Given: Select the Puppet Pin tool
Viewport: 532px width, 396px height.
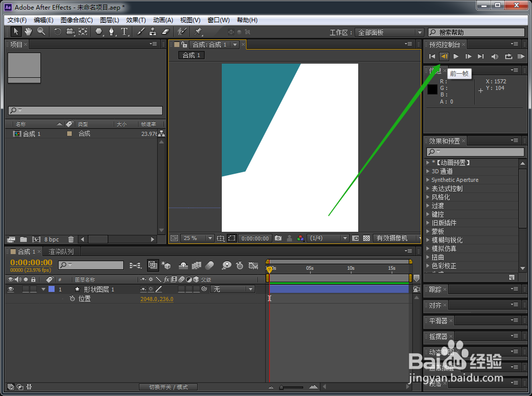Looking at the screenshot, I should click(x=198, y=31).
